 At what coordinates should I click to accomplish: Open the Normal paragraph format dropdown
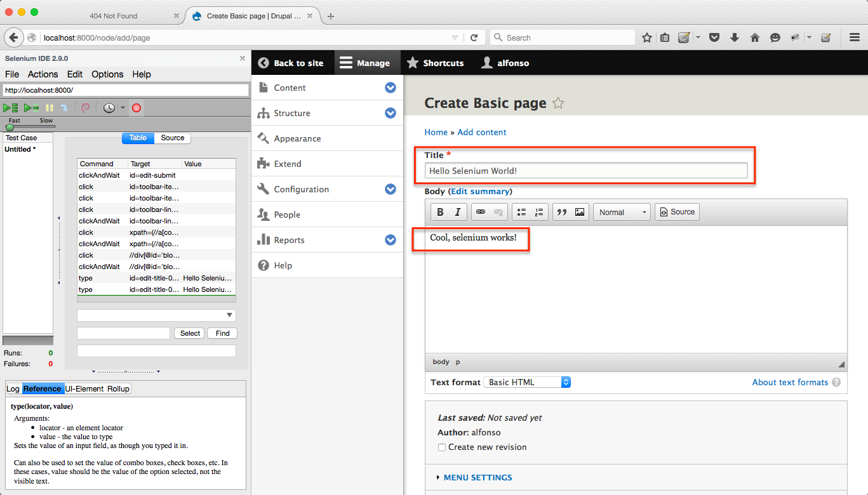(x=622, y=212)
